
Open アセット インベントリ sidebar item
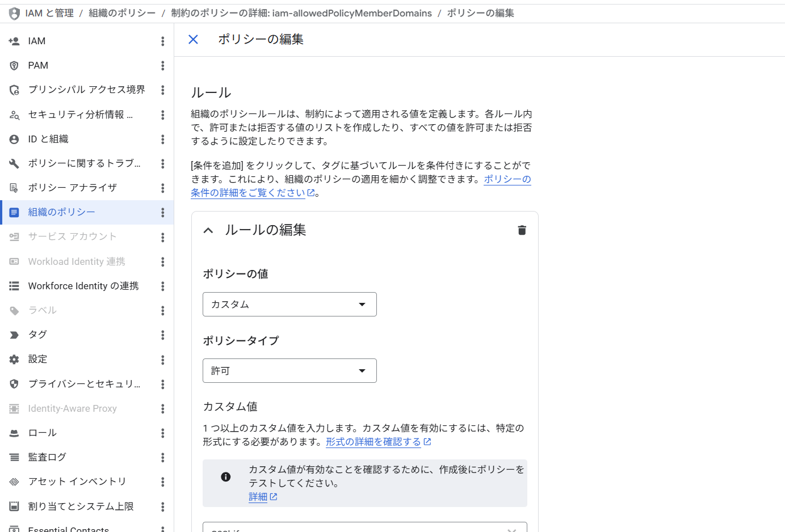(x=77, y=482)
